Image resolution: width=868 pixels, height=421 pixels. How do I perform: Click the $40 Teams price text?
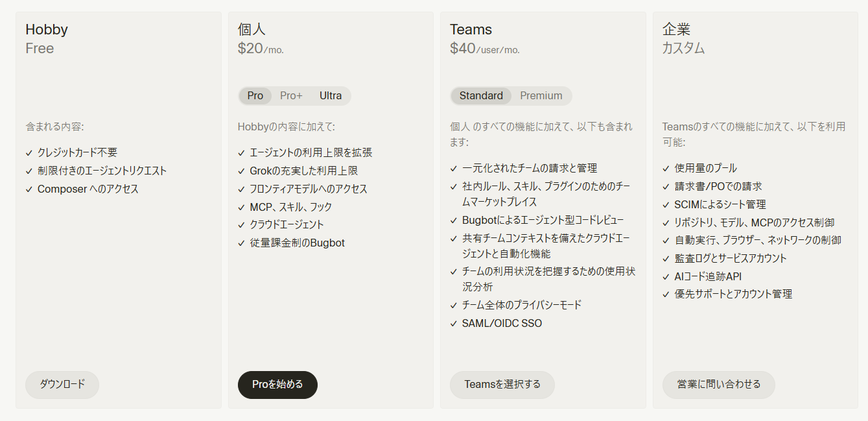463,49
